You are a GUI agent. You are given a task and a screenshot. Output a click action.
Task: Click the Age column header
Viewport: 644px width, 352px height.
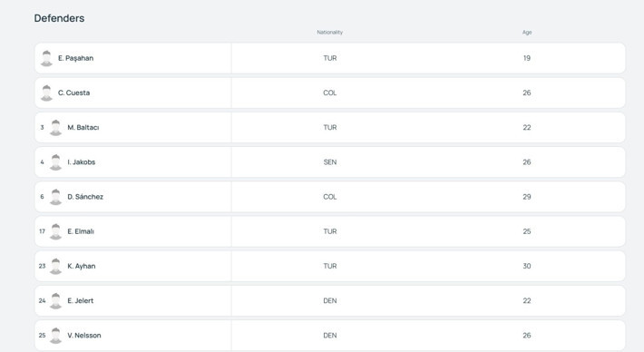527,32
